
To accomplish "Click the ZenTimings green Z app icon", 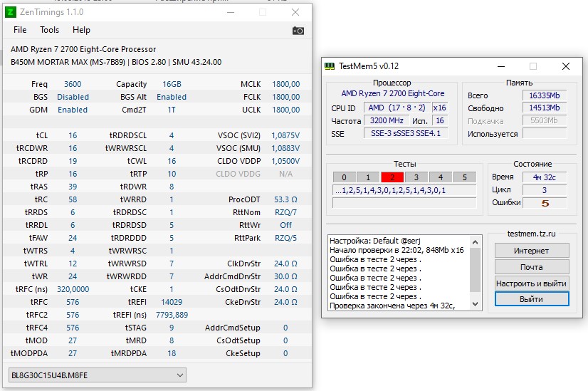I will pyautogui.click(x=11, y=12).
